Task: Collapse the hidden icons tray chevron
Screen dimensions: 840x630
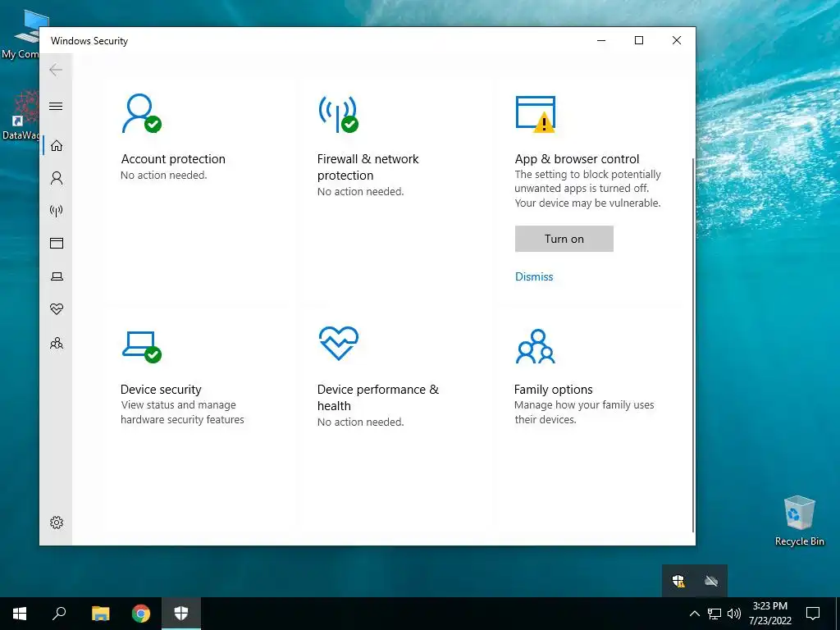Action: [694, 614]
